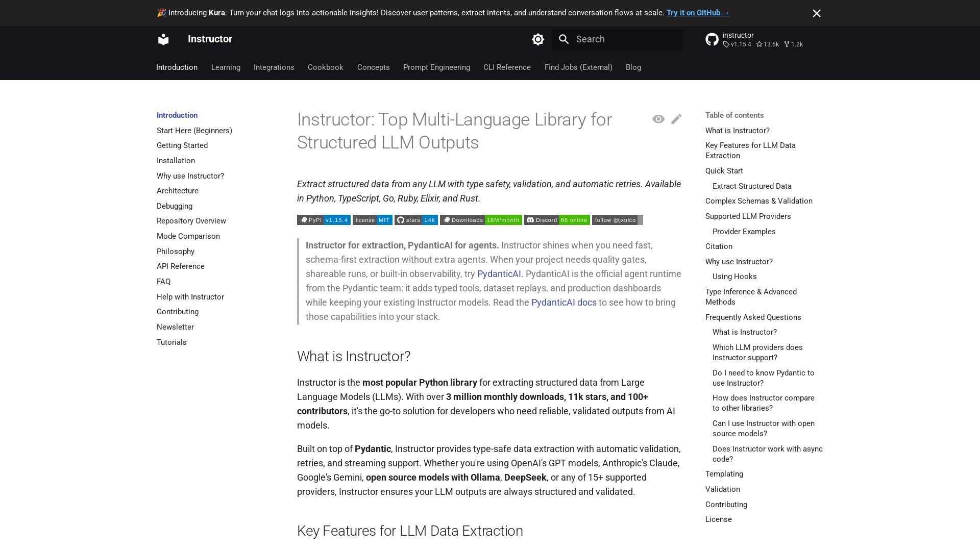Jump to Citation in table of contents
This screenshot has height=551, width=980.
click(719, 246)
